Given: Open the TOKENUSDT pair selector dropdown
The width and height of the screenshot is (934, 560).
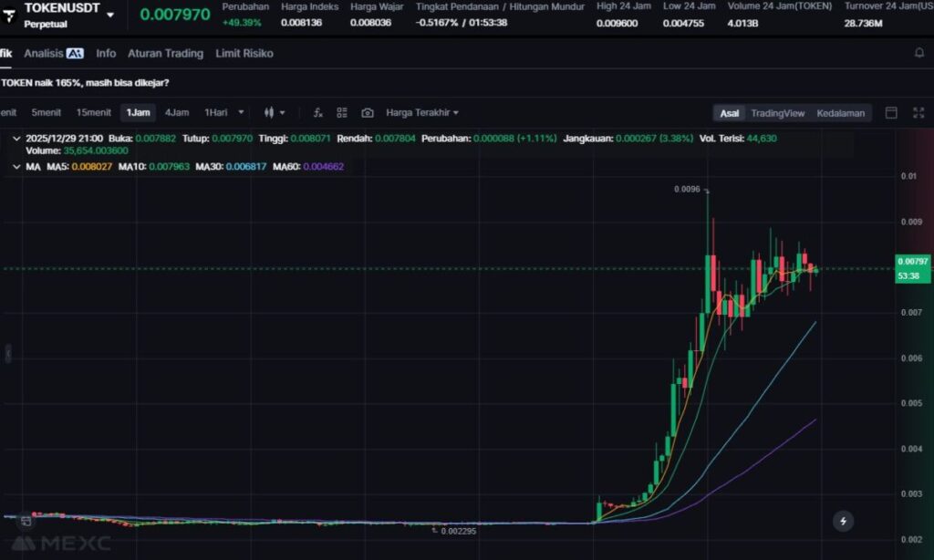Looking at the screenshot, I should pyautogui.click(x=110, y=15).
